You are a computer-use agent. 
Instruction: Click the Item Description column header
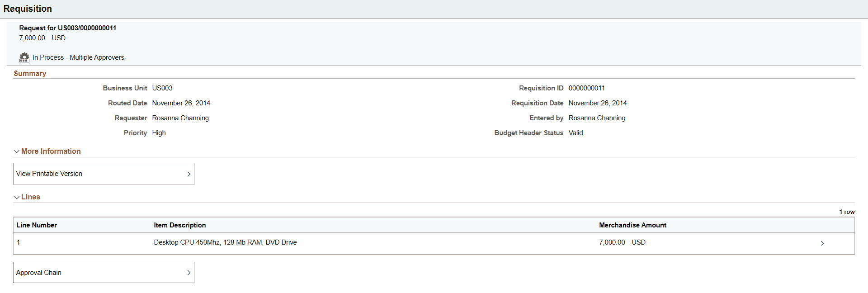[180, 225]
